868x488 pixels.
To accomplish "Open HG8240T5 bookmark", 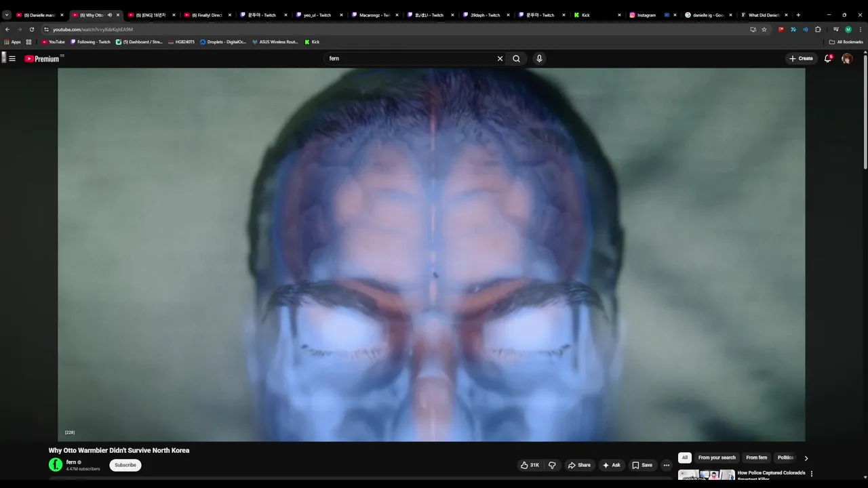I will [x=181, y=42].
